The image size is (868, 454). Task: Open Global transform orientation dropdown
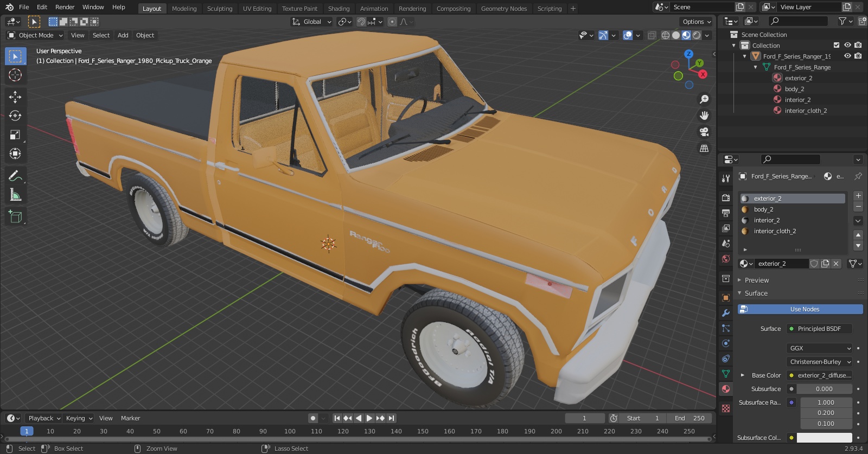(x=312, y=22)
